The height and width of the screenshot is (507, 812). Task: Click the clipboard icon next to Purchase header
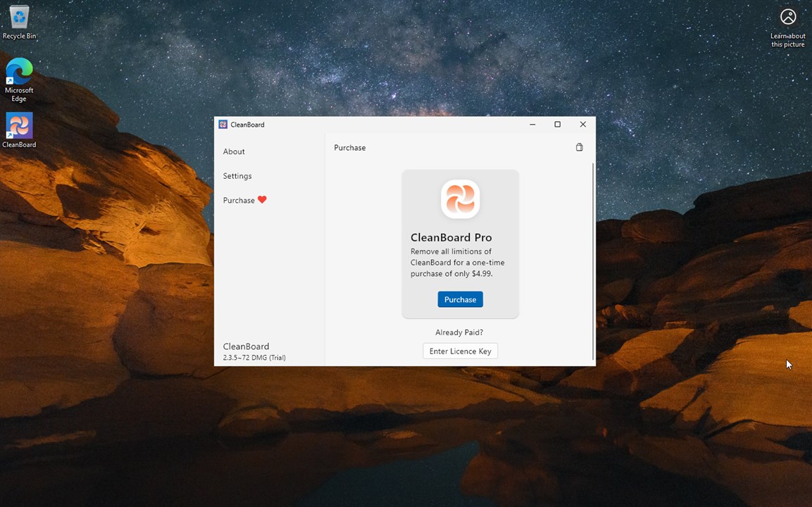pyautogui.click(x=580, y=147)
